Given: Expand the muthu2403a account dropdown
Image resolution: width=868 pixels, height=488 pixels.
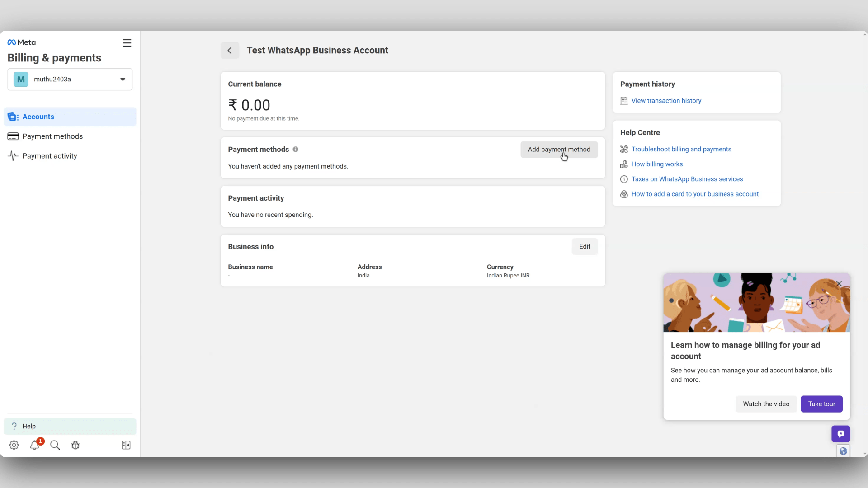Looking at the screenshot, I should click(123, 79).
